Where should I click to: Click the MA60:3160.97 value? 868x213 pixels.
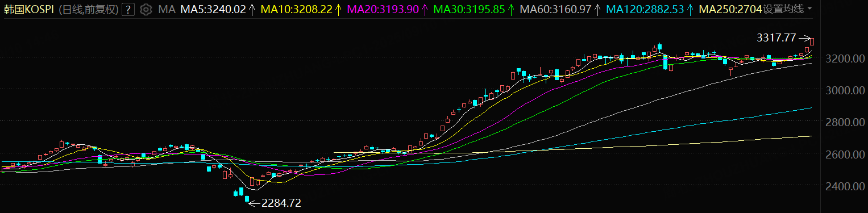(x=556, y=9)
